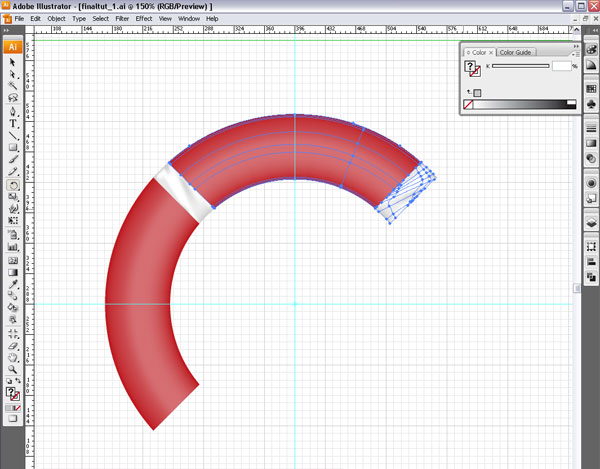
Task: Select the Scale tool
Action: click(13, 197)
